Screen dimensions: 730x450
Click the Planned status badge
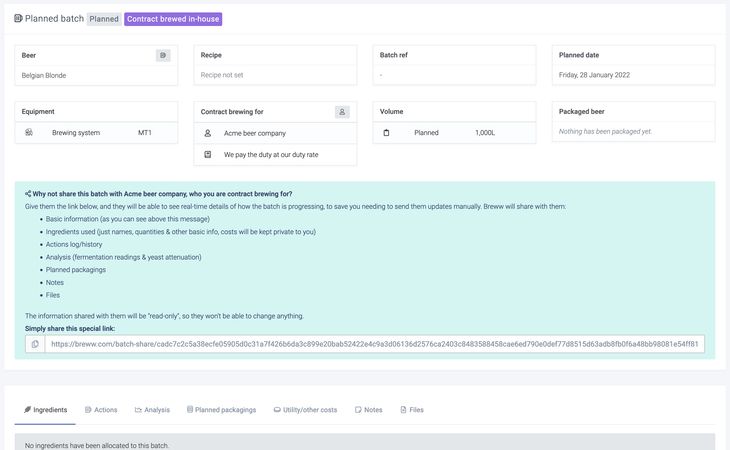(x=103, y=19)
